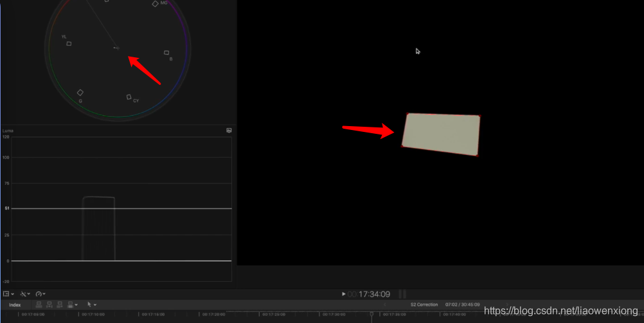The image size is (644, 323).
Task: Toggle the audio meters icon beside timecode
Action: pos(402,294)
